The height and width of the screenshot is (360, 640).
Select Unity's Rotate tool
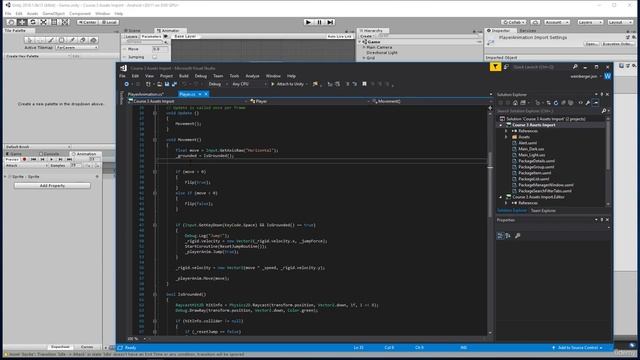click(x=33, y=22)
